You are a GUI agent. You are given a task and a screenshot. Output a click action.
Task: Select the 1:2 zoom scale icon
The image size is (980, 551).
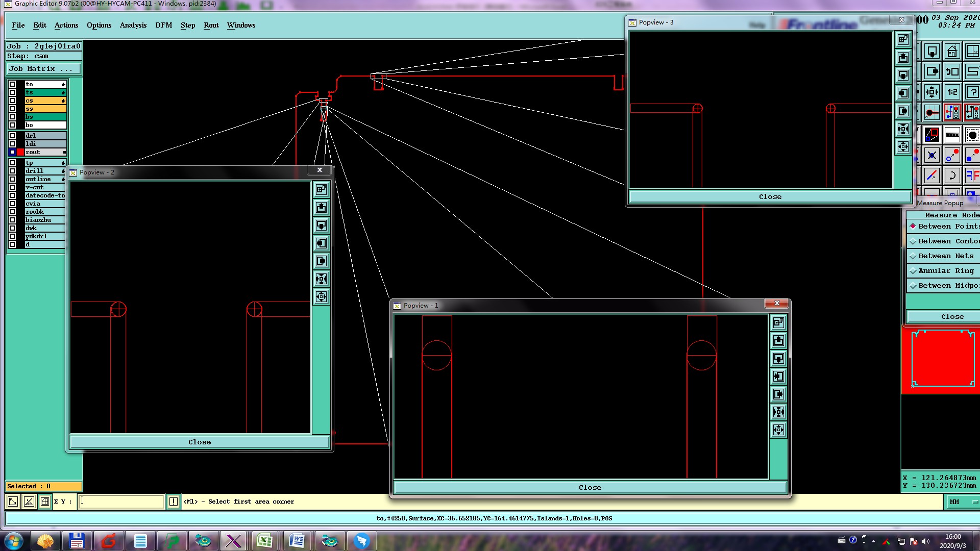(x=952, y=92)
